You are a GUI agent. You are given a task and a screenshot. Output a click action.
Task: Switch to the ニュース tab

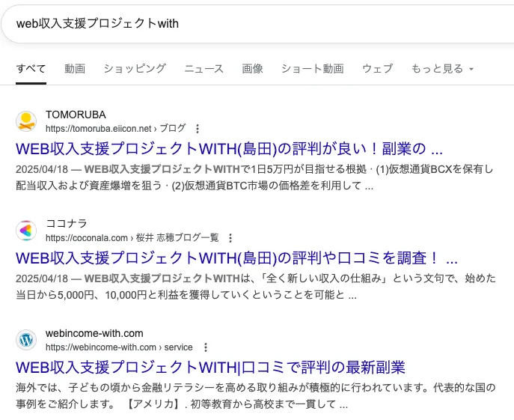click(x=204, y=69)
